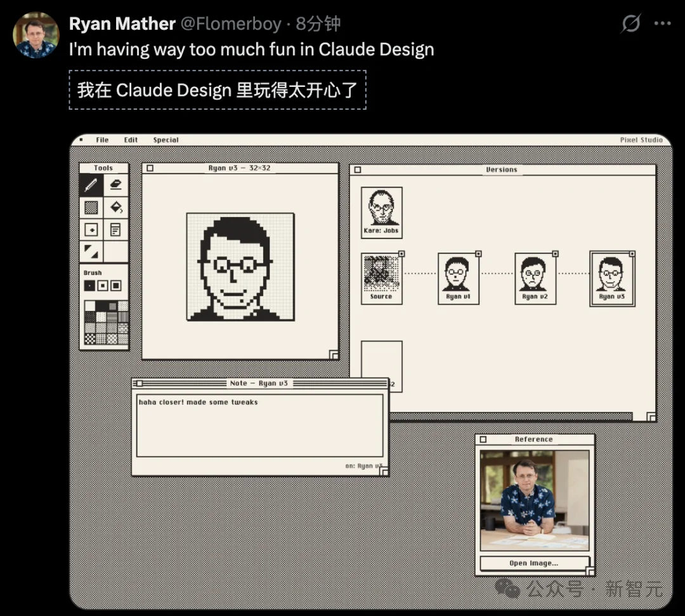This screenshot has height=616, width=685.
Task: Click into the note text field
Action: [x=260, y=425]
